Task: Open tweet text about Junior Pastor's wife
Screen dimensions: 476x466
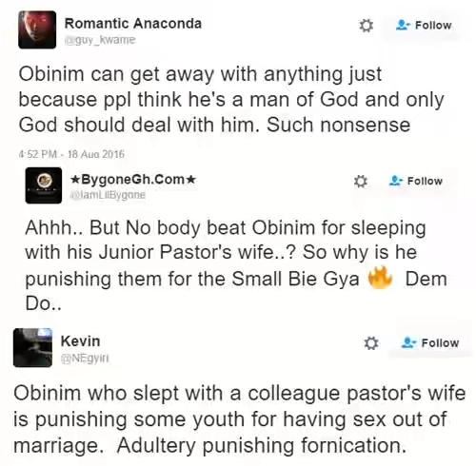Action: click(x=236, y=265)
